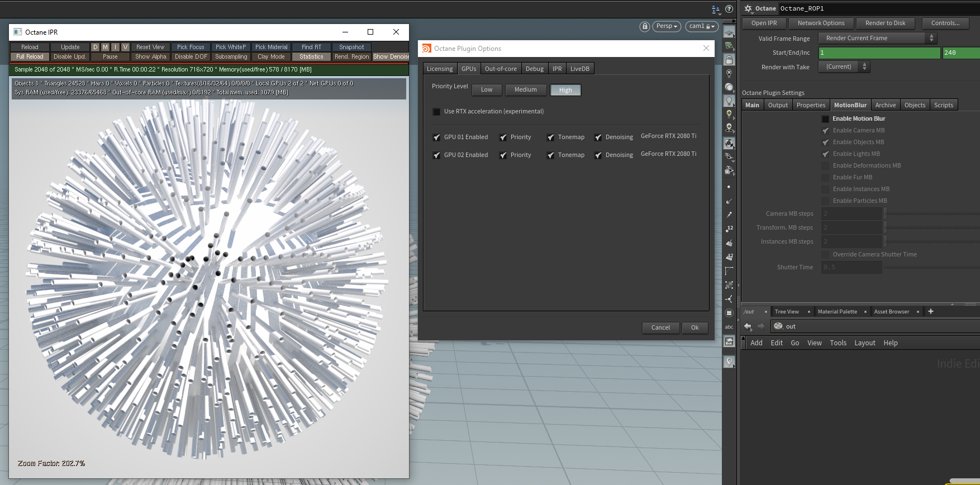Click the Camera MB steps slider
The height and width of the screenshot is (485, 980).
(933, 213)
